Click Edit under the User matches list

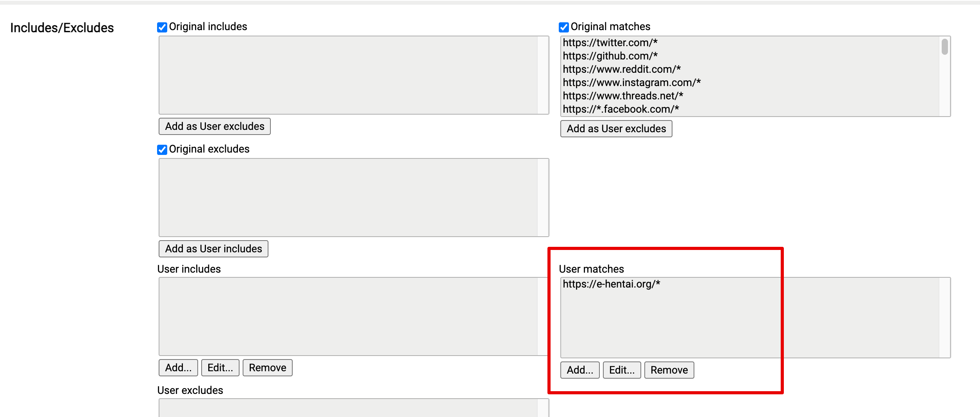click(x=622, y=370)
